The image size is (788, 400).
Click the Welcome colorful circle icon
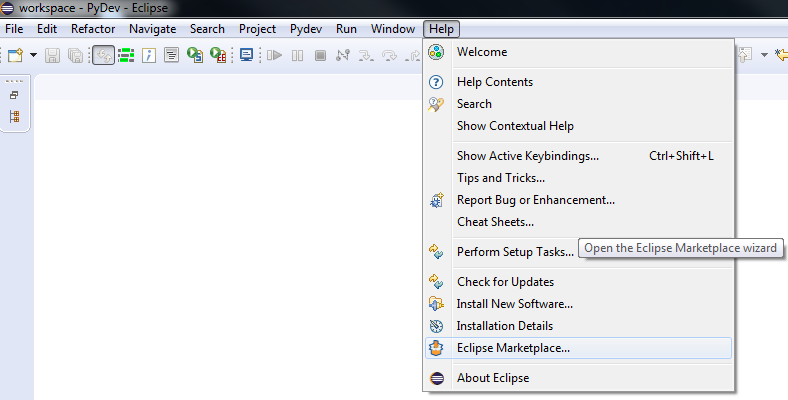(436, 52)
